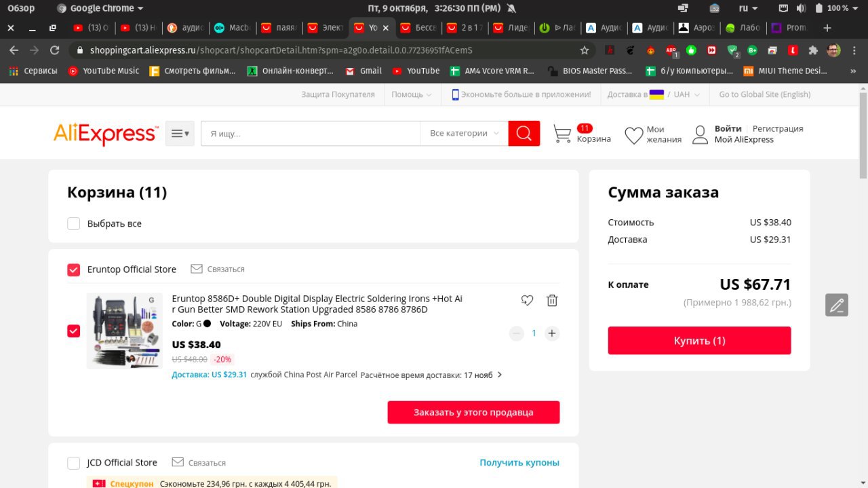
Task: Open the bookmarks overflow chevron
Action: pos(852,71)
